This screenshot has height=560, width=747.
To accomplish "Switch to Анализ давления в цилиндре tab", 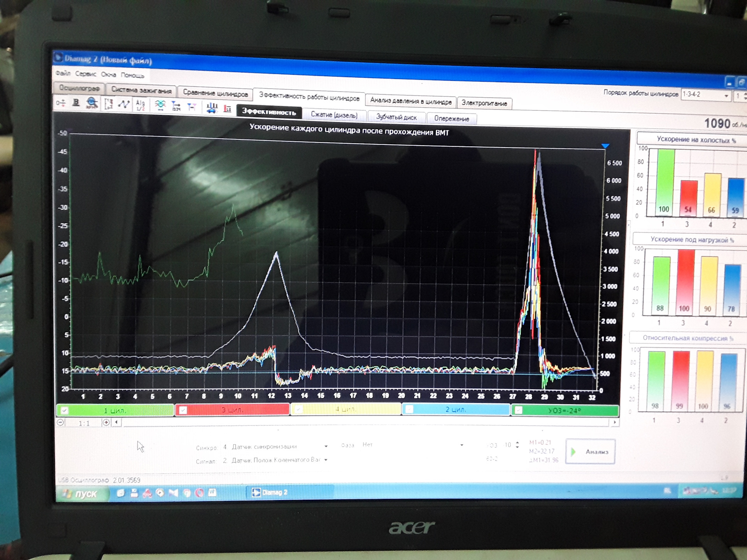I will point(411,101).
